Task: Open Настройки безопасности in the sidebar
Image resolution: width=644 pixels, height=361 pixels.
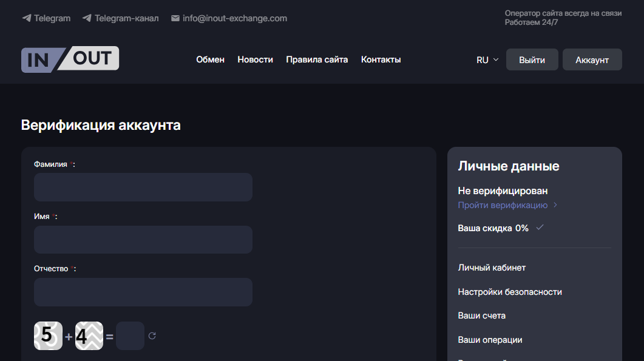Action: coord(510,292)
